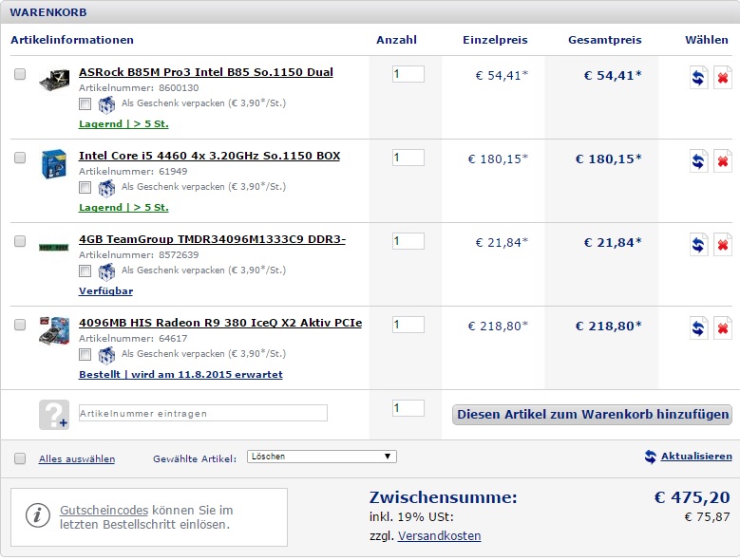Screen dimensions: 740x560
Task: Click Artikelnummer: 8600130 text
Action: pyautogui.click(x=139, y=87)
